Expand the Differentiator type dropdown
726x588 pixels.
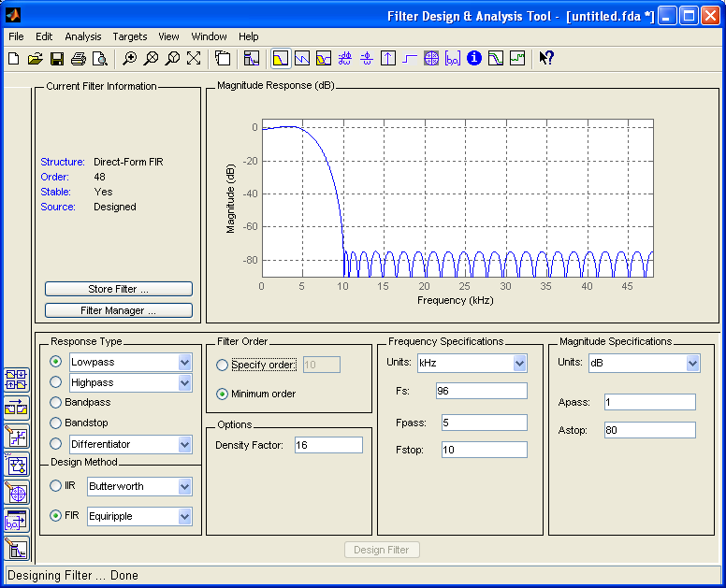pos(184,444)
